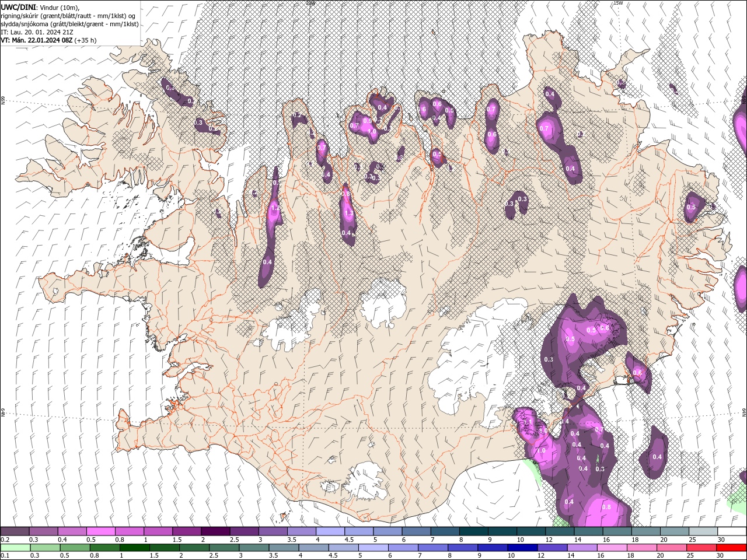Image resolution: width=747 pixels, height=560 pixels.
Task: Click the UWC/DINI title text
Action: coord(18,7)
